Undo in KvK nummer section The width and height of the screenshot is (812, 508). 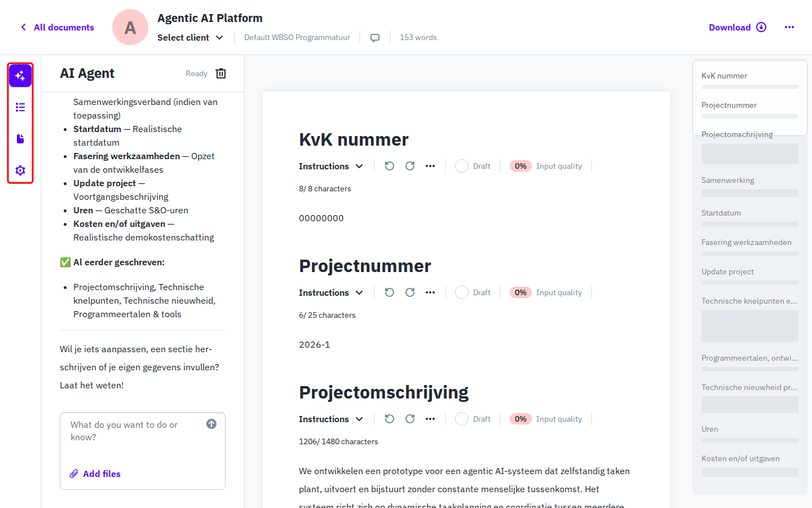click(390, 166)
